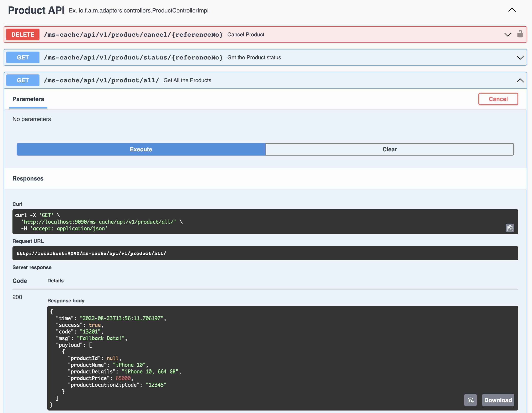The width and height of the screenshot is (532, 413).
Task: Click the authorization lock icon on DELETE row
Action: pos(520,34)
